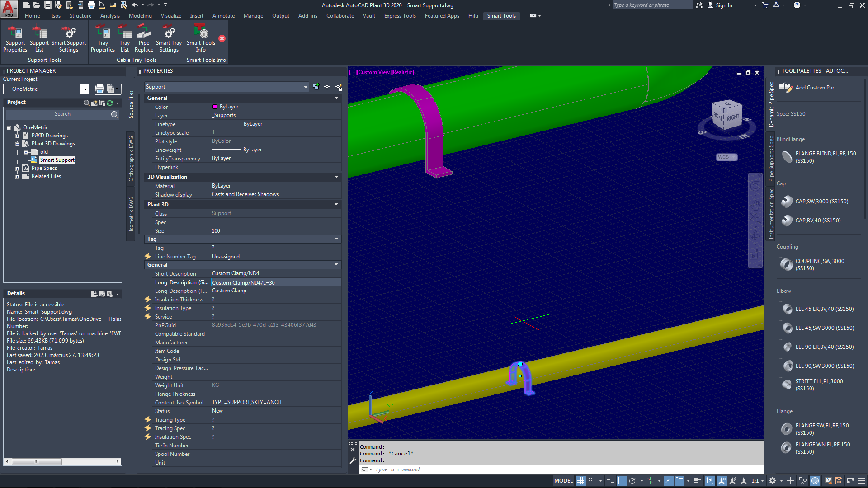868x488 pixels.
Task: Toggle drawing grid display in status bar
Action: tap(580, 481)
